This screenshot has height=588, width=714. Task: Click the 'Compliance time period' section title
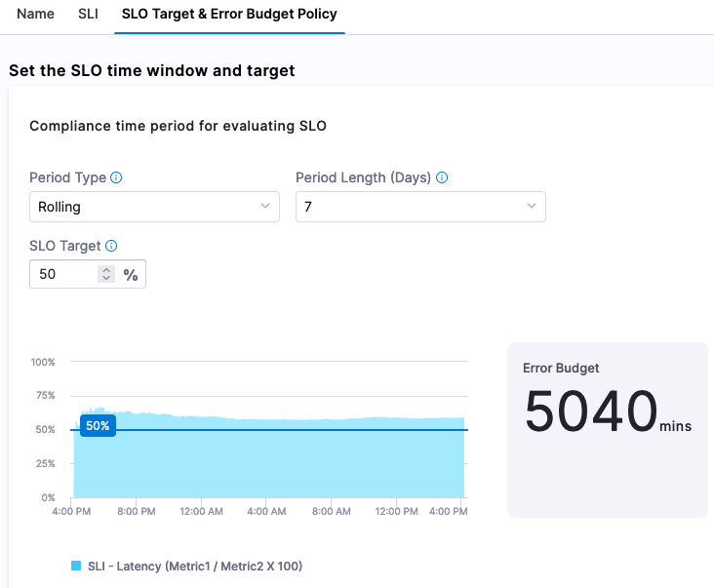tap(178, 126)
